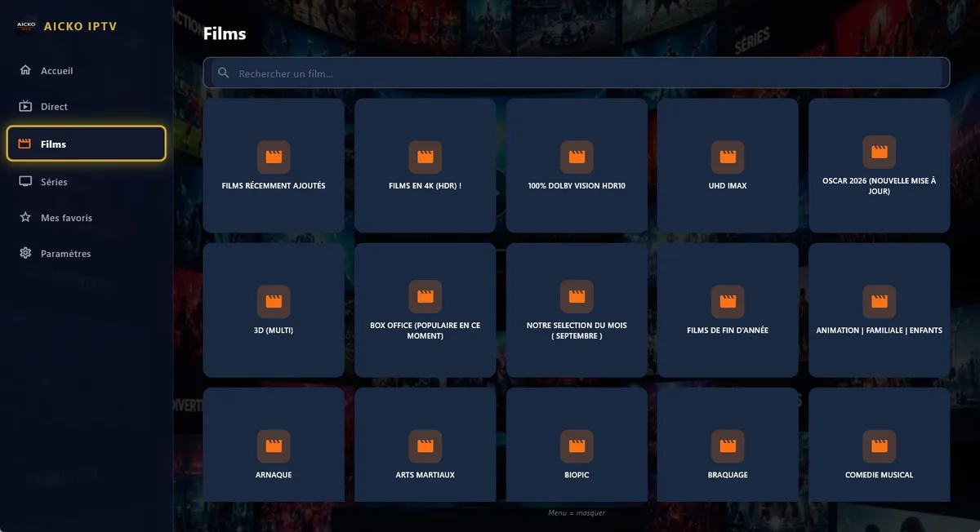The image size is (980, 532).
Task: Click the live TV icon beside Direct
Action: pos(25,106)
